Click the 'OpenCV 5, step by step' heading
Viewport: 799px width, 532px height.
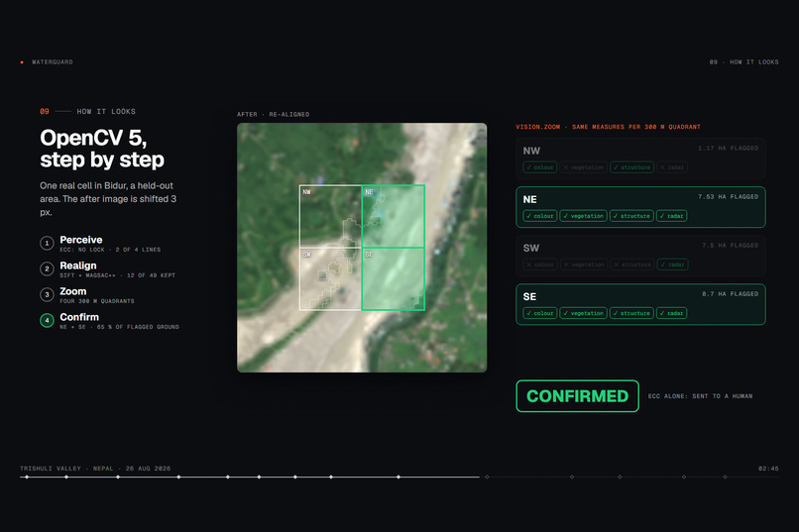tap(102, 149)
